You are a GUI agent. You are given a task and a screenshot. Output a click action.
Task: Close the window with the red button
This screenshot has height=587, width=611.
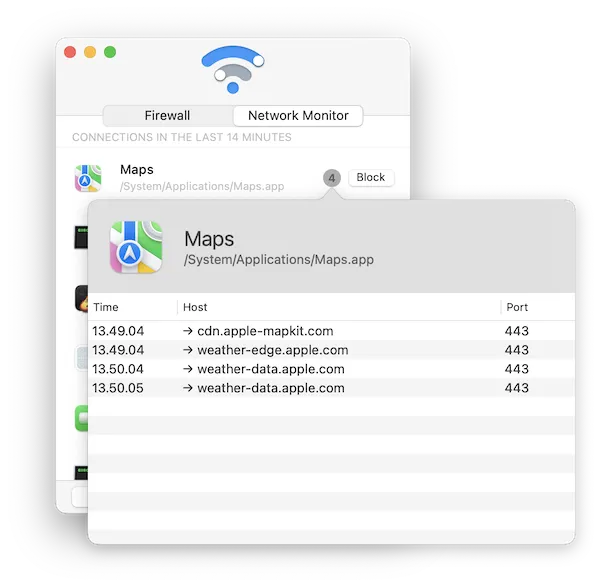(x=70, y=52)
